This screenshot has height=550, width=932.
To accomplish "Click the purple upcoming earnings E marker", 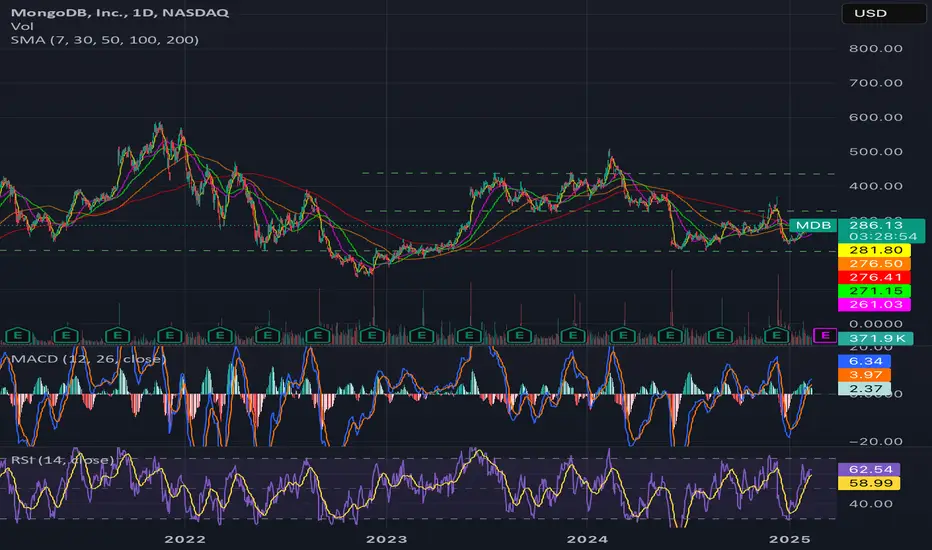I will 824,335.
